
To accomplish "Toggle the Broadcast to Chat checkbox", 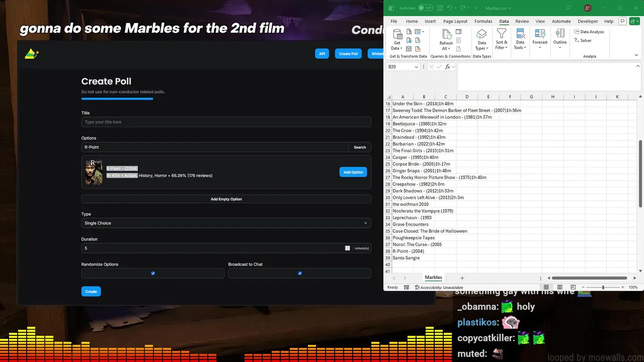I will point(300,274).
